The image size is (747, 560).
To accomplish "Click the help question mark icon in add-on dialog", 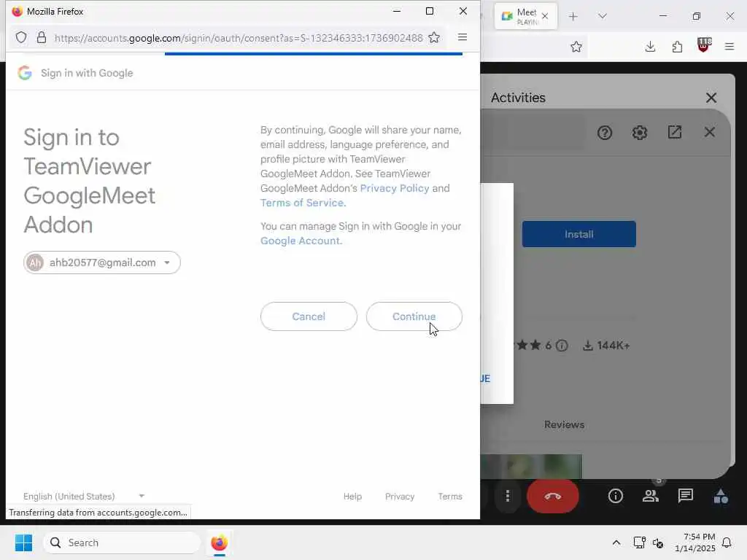I will [604, 133].
